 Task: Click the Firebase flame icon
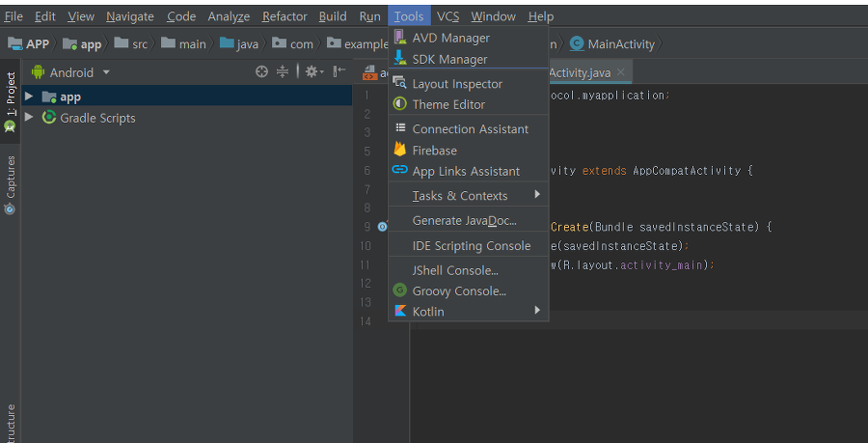[399, 149]
